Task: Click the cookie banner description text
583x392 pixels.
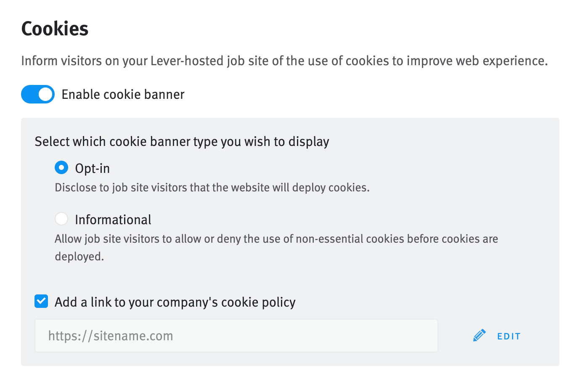Action: coord(284,61)
